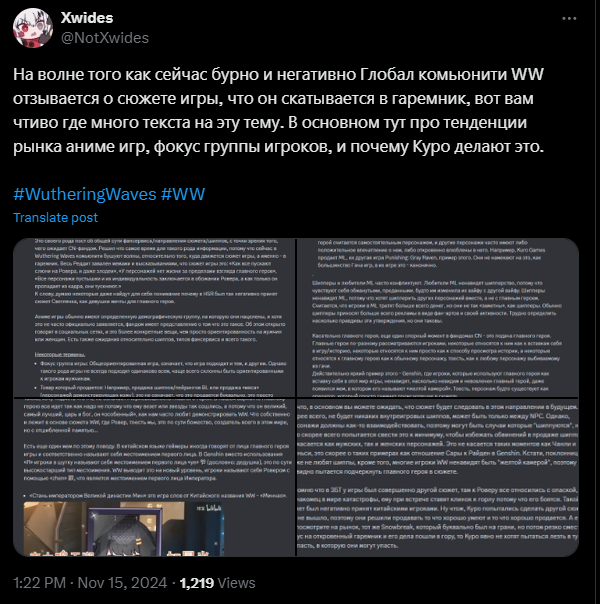Open the bottom-left image with game screenshot
The width and height of the screenshot is (600, 604).
point(154,477)
